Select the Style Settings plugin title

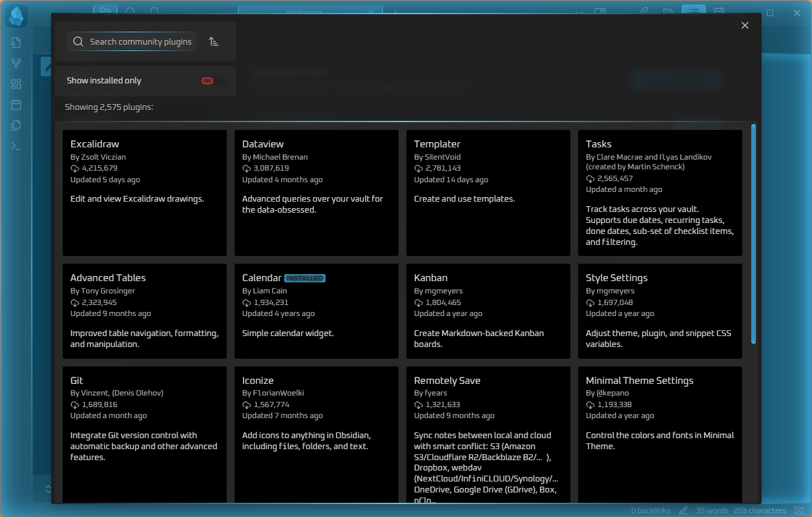[x=617, y=278]
